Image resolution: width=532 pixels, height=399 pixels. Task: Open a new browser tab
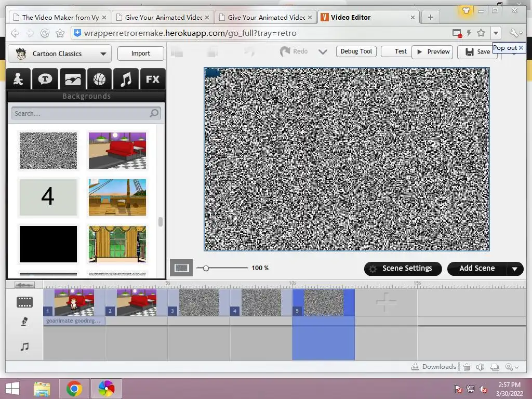click(x=431, y=17)
